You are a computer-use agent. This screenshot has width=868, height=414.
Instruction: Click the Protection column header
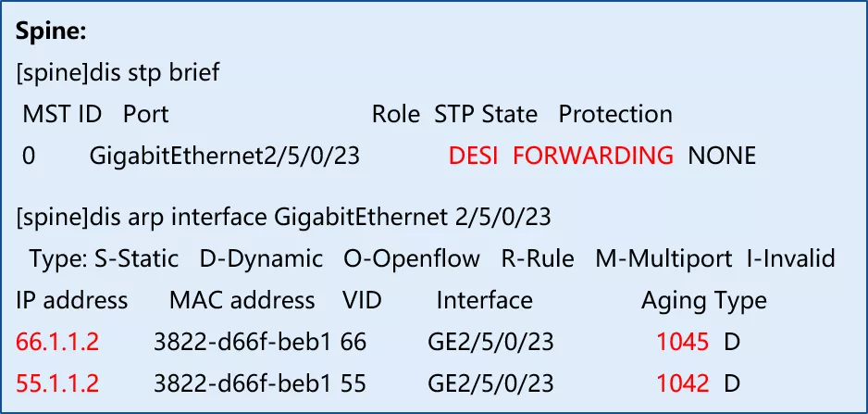(x=615, y=114)
